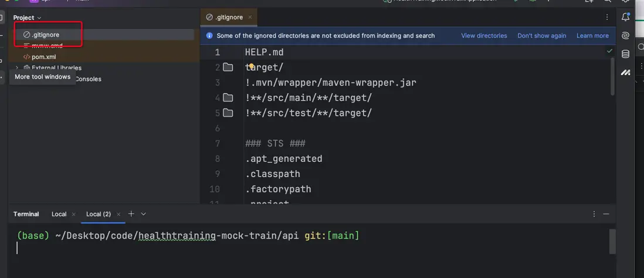Follow the Learn more link
Image resolution: width=644 pixels, height=278 pixels.
(x=592, y=36)
